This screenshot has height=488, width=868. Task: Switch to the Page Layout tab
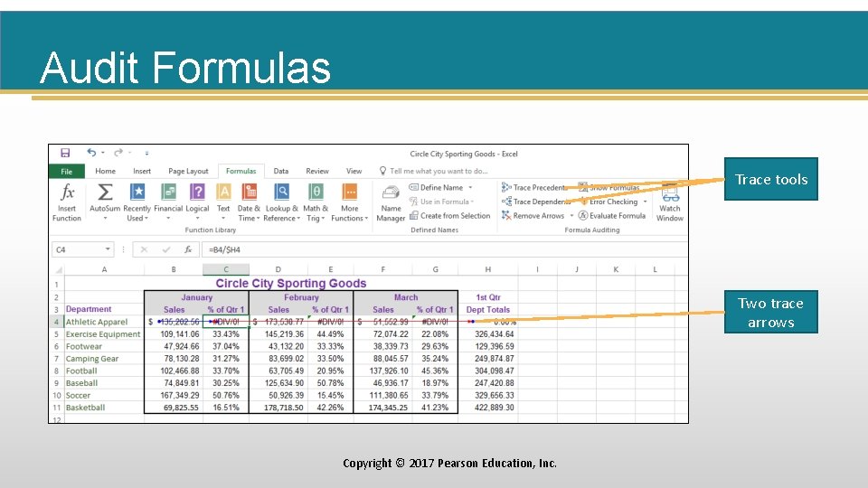[188, 171]
